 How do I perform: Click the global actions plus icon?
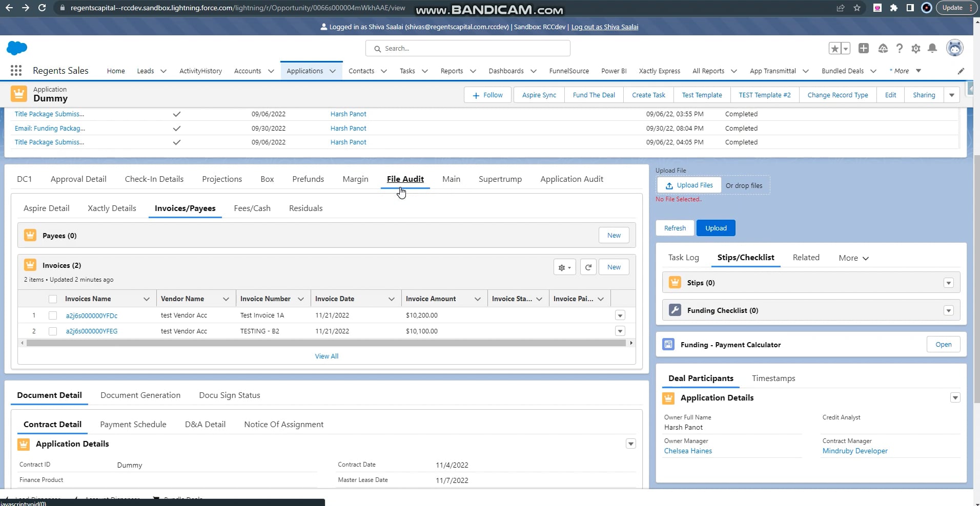click(x=864, y=48)
